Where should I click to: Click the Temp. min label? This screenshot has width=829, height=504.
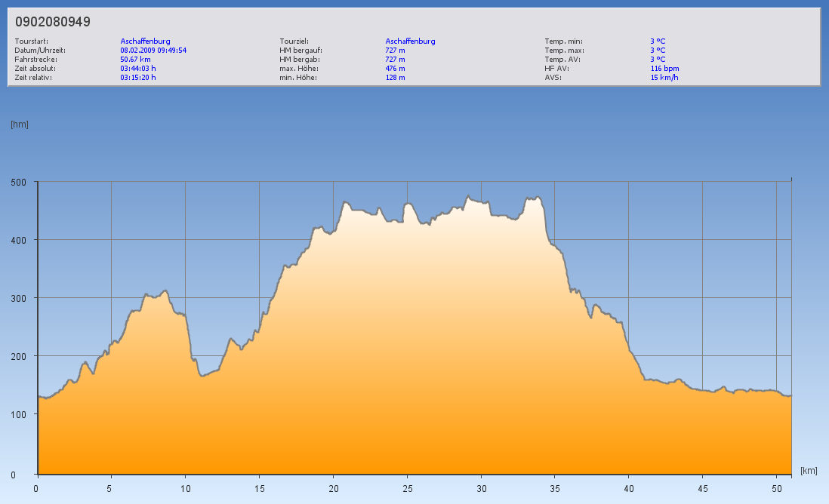563,41
